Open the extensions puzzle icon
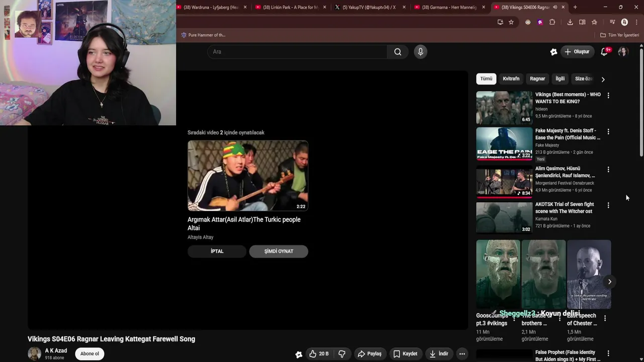 tap(552, 22)
